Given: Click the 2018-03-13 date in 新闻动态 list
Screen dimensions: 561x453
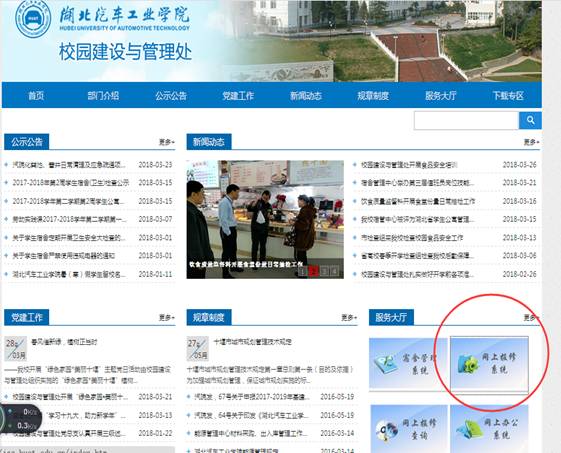Looking at the screenshot, I should [519, 238].
